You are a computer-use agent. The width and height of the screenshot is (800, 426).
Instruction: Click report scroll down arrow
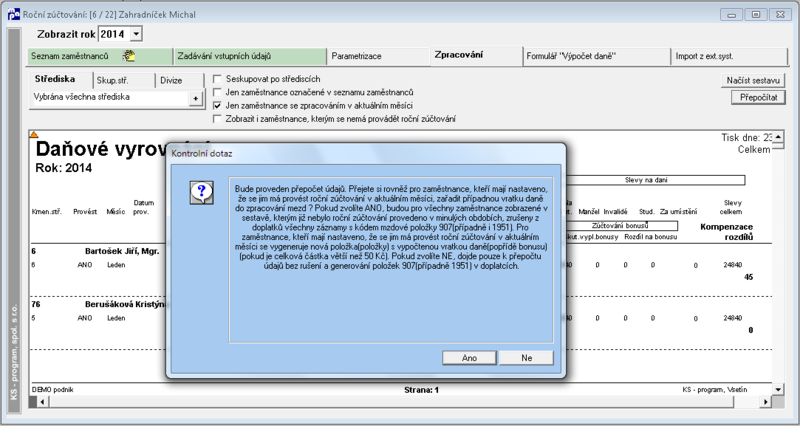point(778,390)
